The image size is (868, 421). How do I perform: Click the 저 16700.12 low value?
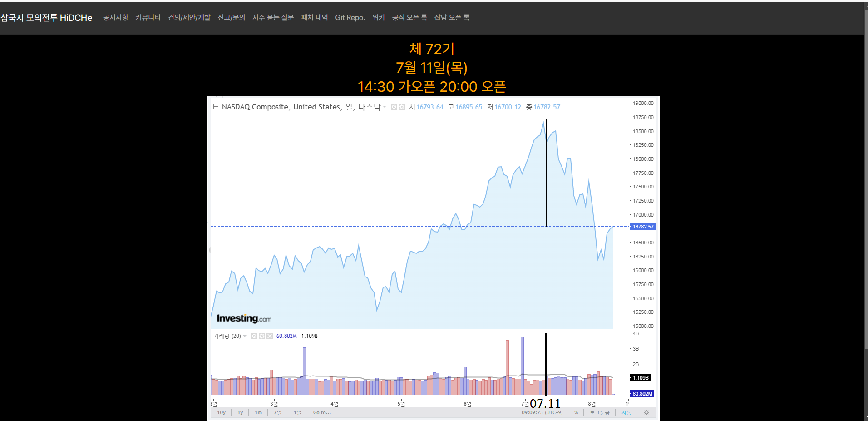coord(504,107)
